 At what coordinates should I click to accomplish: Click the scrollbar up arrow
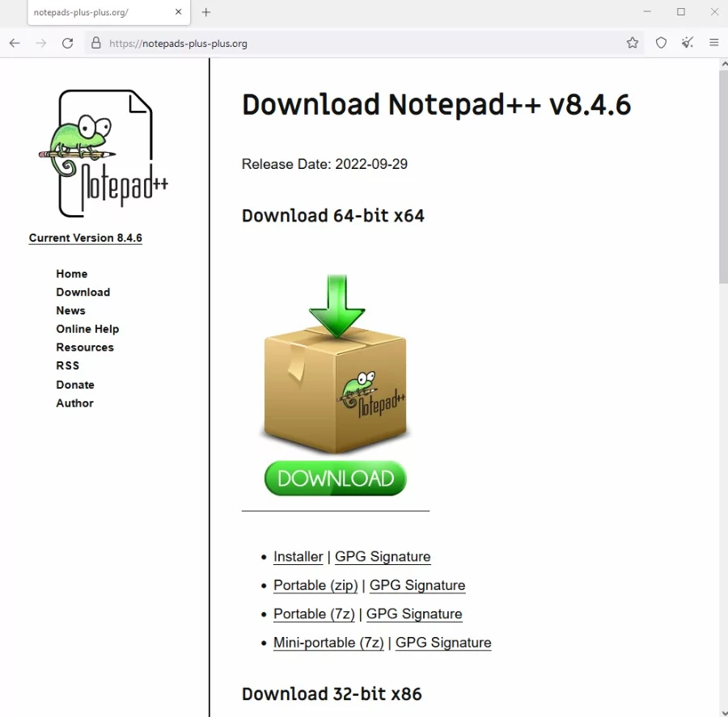724,65
